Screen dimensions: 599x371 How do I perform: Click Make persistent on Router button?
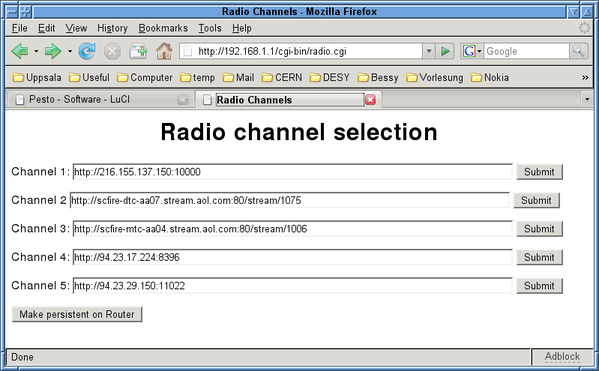click(x=77, y=314)
